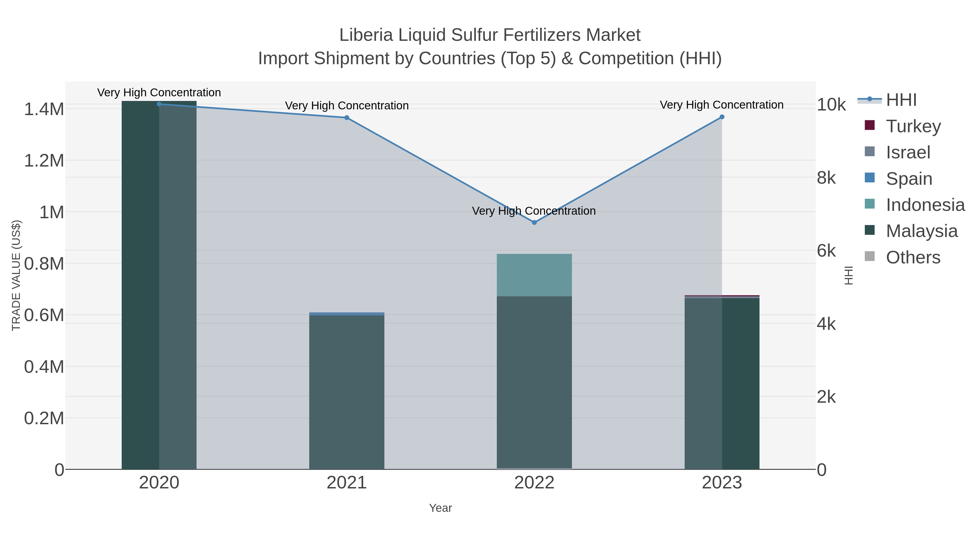Select the Malaysia bar for 2022
Viewport: 980px width, 551px height.
(x=534, y=382)
